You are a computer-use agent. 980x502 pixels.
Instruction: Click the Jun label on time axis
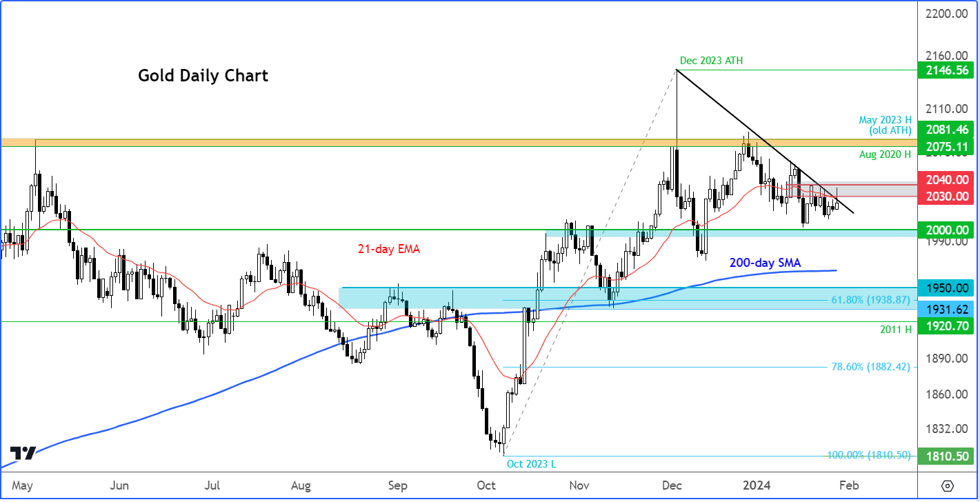tap(120, 485)
